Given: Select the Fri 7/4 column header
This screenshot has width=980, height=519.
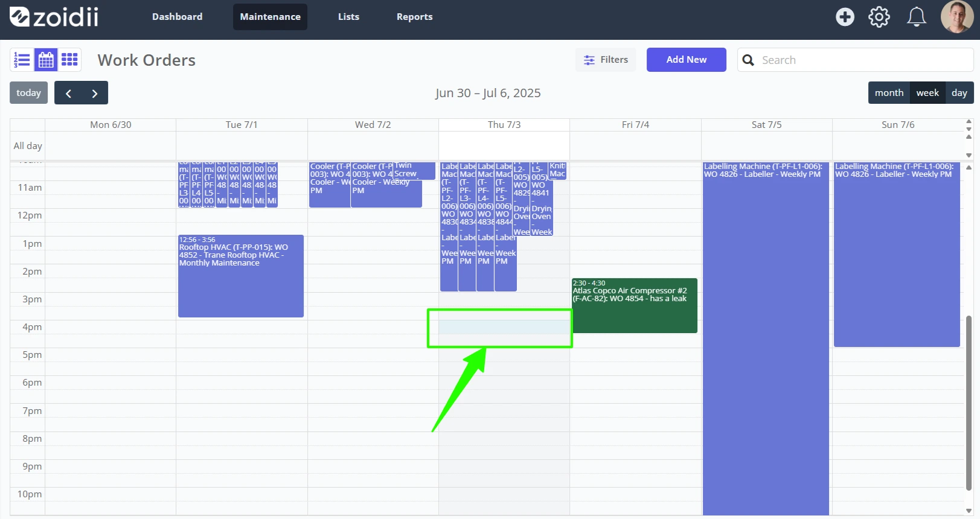Looking at the screenshot, I should pos(635,125).
